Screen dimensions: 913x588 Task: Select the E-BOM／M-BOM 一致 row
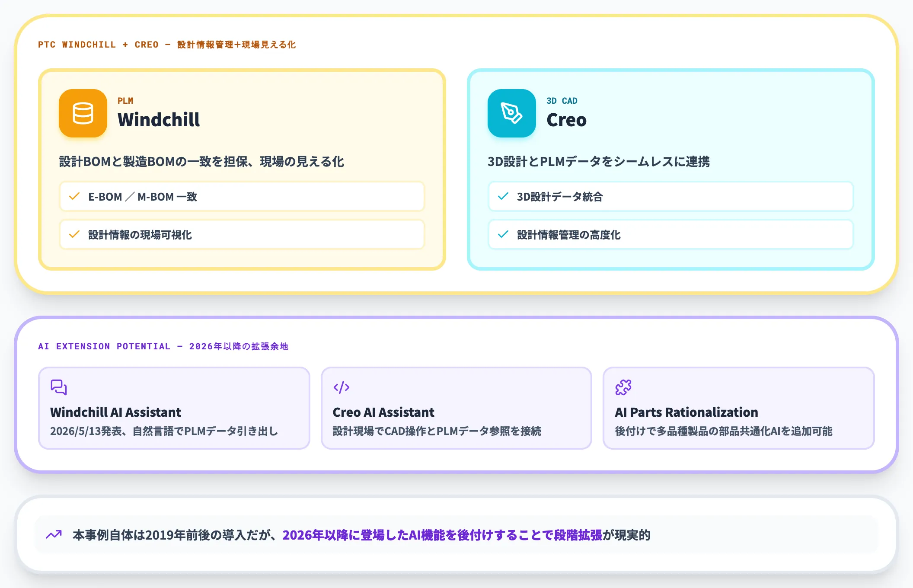point(242,196)
